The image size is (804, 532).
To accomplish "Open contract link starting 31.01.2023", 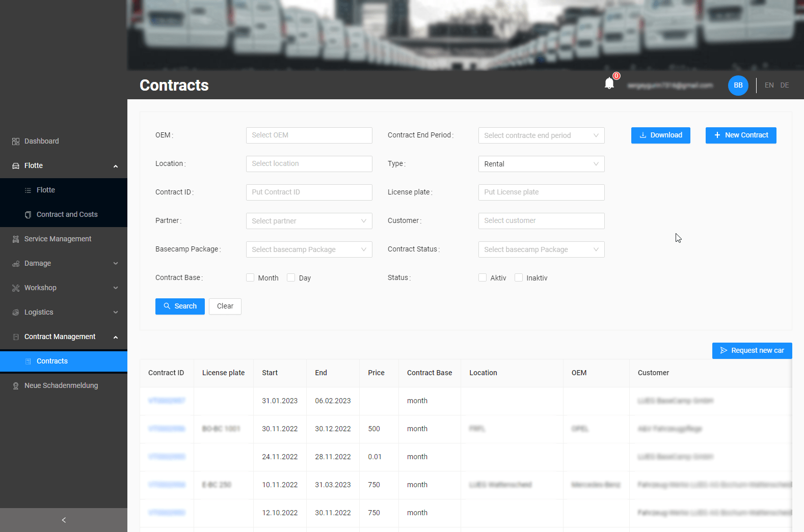I will coord(167,401).
